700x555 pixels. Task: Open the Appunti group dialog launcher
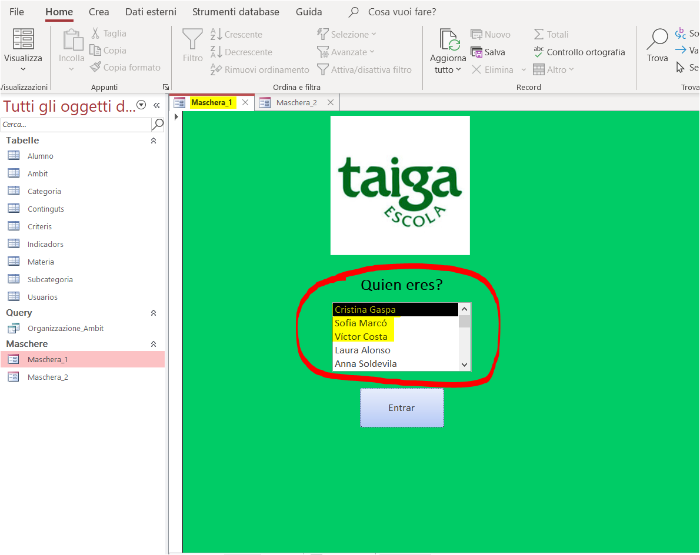point(166,87)
